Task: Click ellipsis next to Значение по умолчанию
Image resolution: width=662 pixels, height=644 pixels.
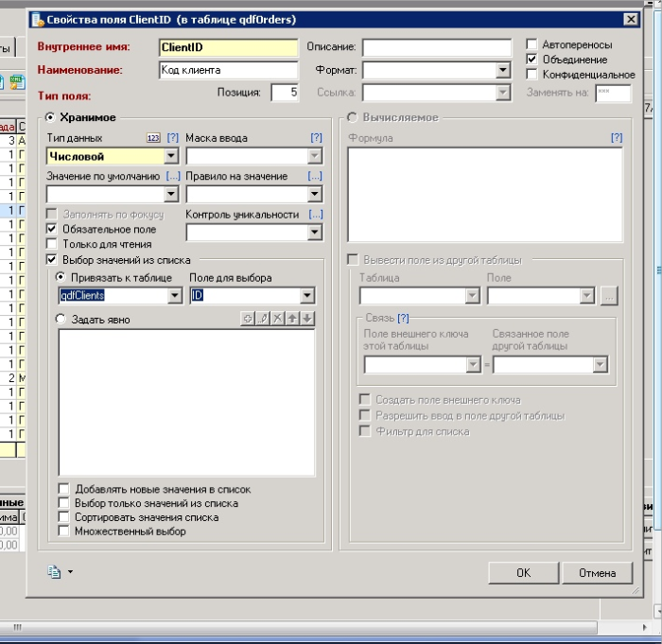Action: (173, 177)
